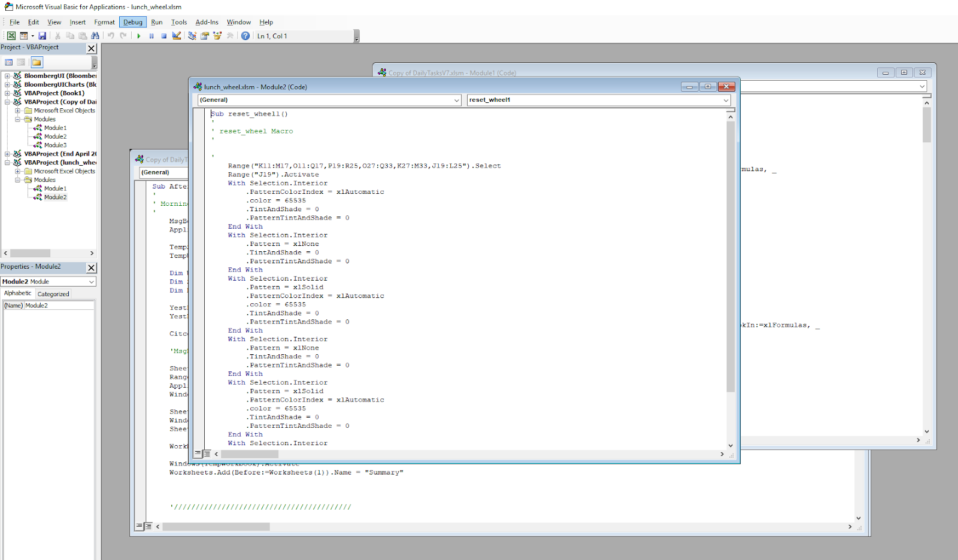Expand the BloombergUI project node
The width and height of the screenshot is (958, 560).
(7, 76)
